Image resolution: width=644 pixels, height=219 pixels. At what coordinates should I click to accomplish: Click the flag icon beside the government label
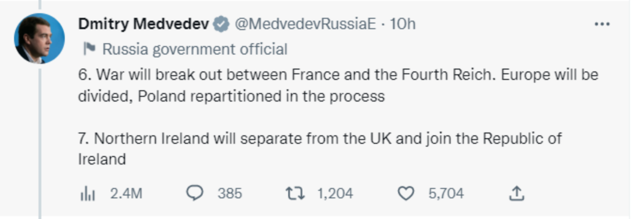pyautogui.click(x=88, y=49)
